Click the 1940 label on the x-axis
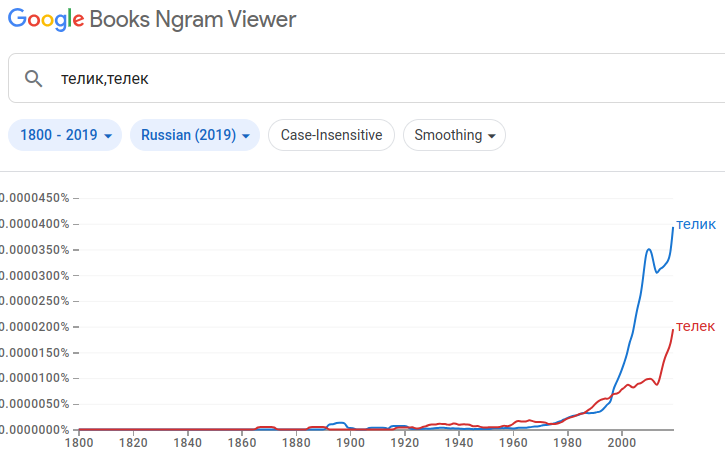Image resolution: width=725 pixels, height=455 pixels. [x=459, y=442]
